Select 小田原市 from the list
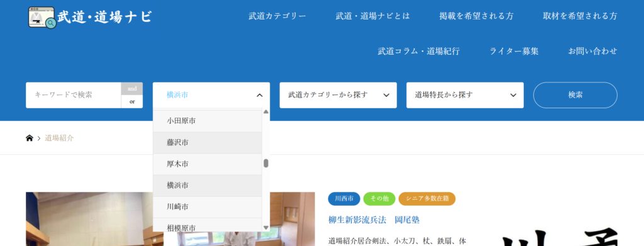 click(x=208, y=121)
